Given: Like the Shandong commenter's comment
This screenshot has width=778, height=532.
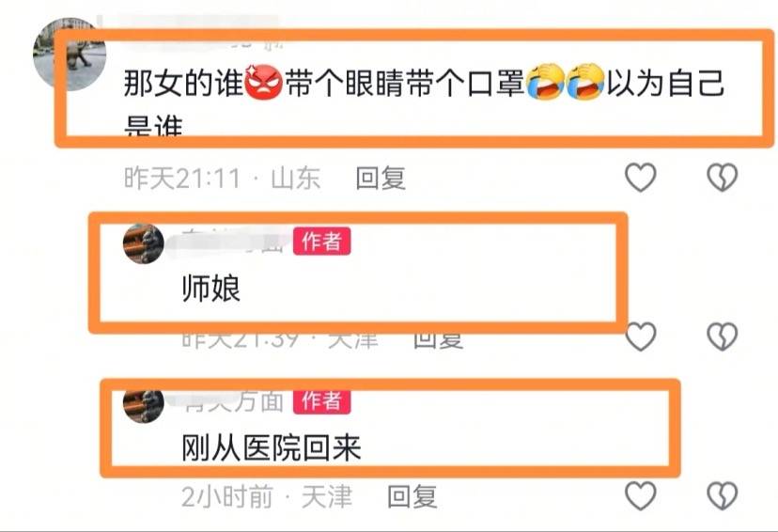Looking at the screenshot, I should pos(641,177).
